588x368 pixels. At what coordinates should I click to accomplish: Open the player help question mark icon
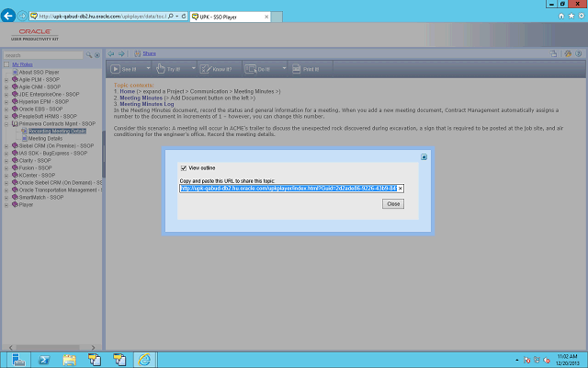578,53
